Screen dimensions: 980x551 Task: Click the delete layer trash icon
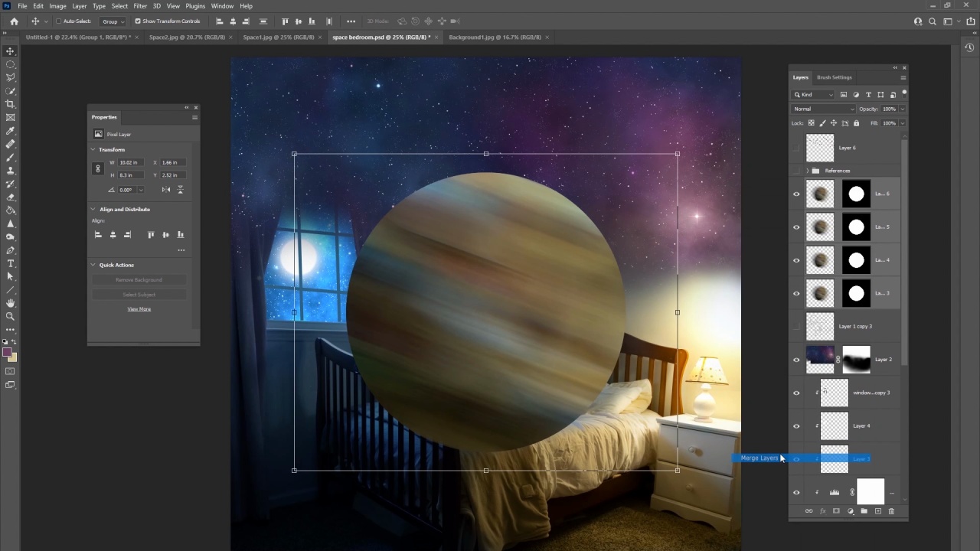[891, 511]
